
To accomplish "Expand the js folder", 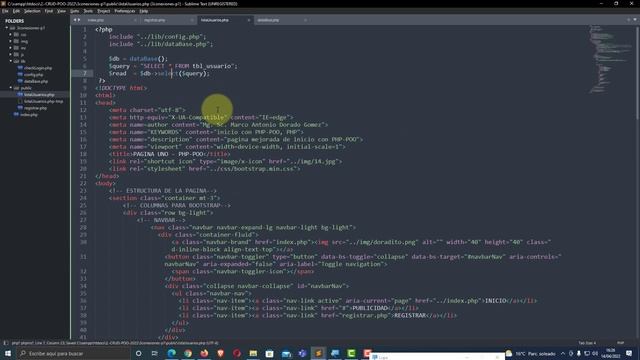I will coord(11,54).
